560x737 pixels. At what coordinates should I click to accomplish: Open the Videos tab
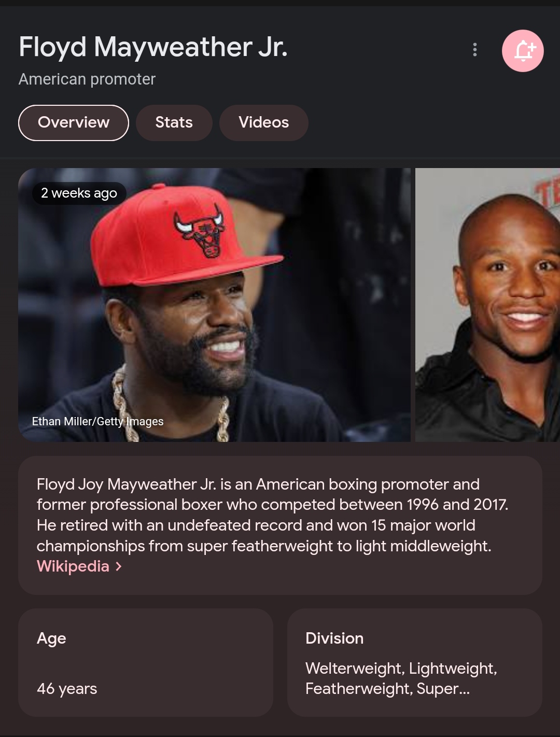(x=264, y=123)
